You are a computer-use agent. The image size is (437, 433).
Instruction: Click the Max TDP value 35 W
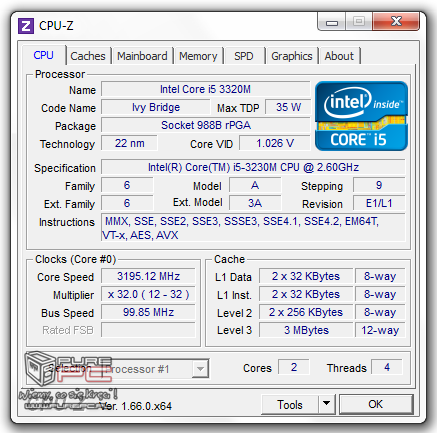click(x=288, y=107)
